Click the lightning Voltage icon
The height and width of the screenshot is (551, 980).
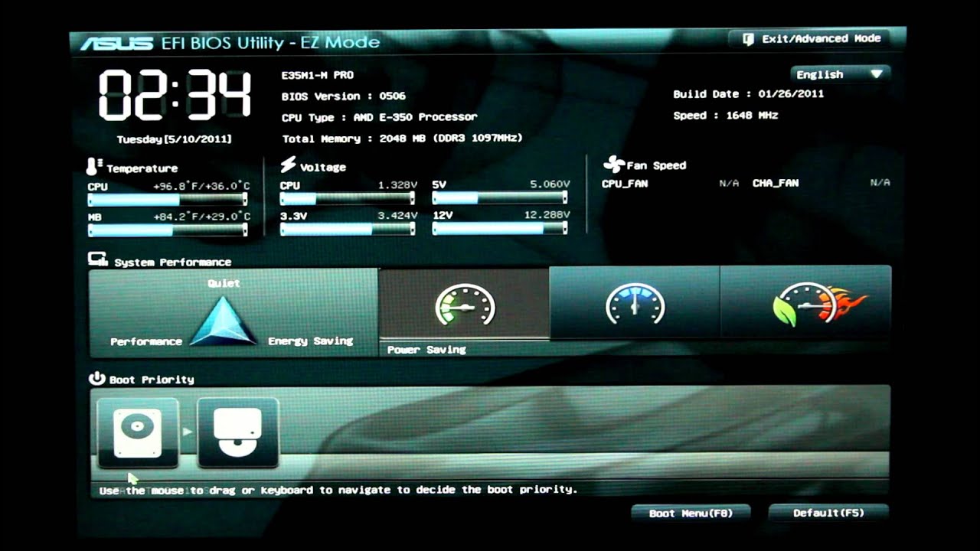(288, 165)
